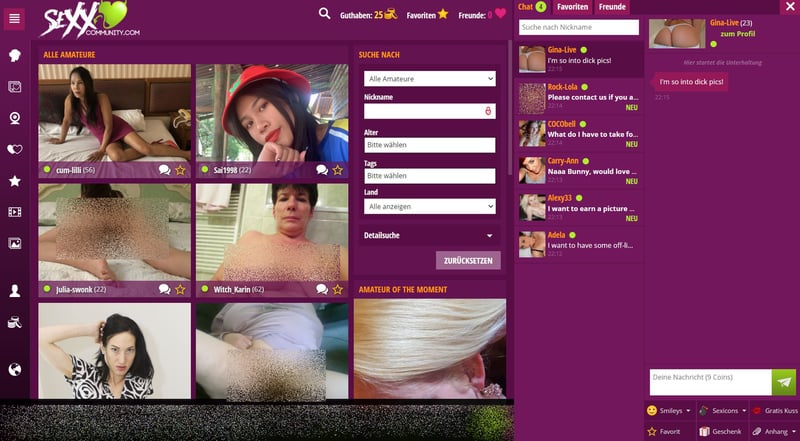Click the main page vertical scrollbar
The width and height of the screenshot is (800, 441).
(510, 110)
